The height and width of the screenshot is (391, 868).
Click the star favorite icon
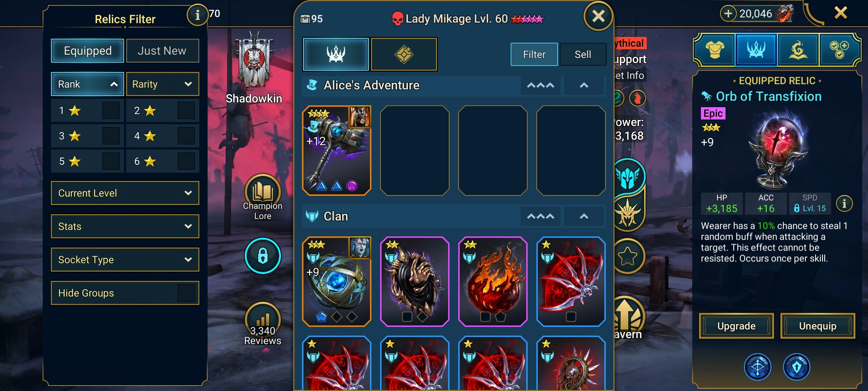(627, 256)
